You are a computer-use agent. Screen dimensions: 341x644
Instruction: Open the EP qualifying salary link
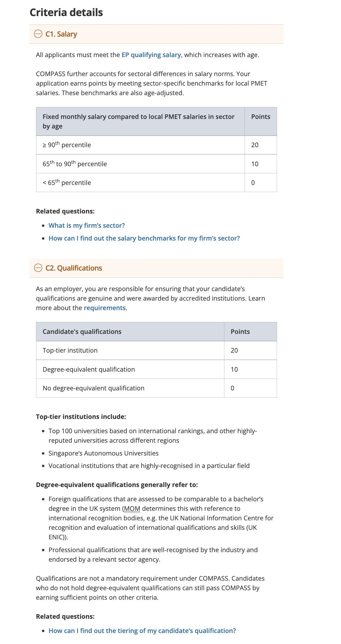(x=151, y=55)
